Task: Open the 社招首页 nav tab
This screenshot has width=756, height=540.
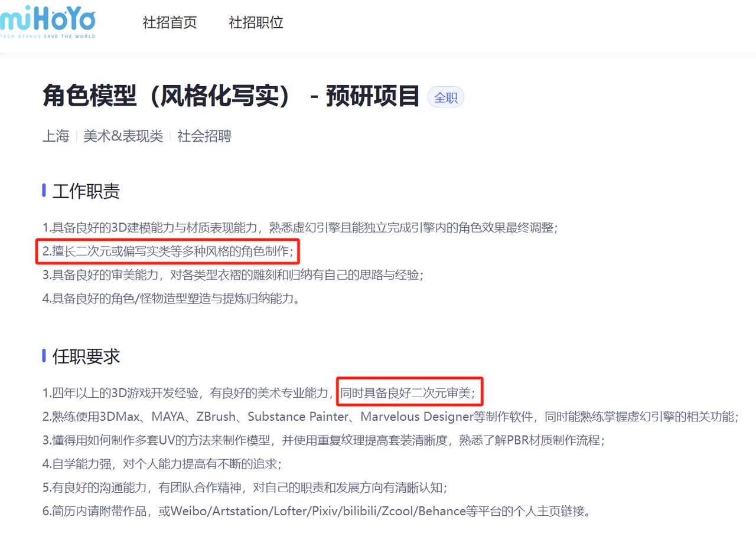Action: 170,23
